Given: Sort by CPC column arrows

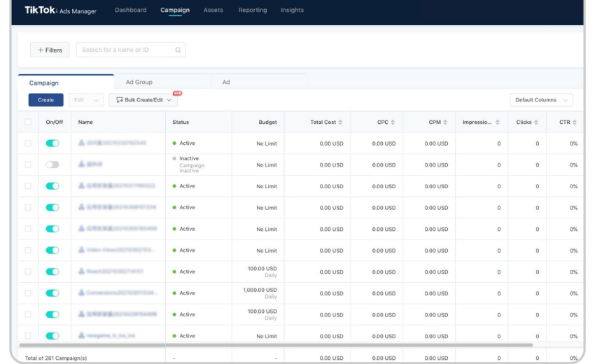Looking at the screenshot, I should (x=393, y=122).
